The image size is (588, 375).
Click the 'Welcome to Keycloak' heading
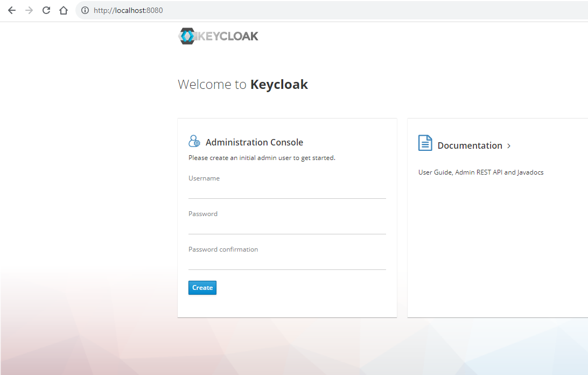point(243,85)
